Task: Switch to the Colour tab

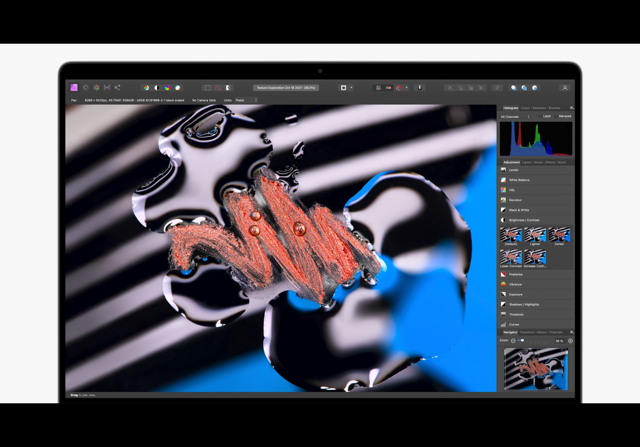Action: point(525,108)
